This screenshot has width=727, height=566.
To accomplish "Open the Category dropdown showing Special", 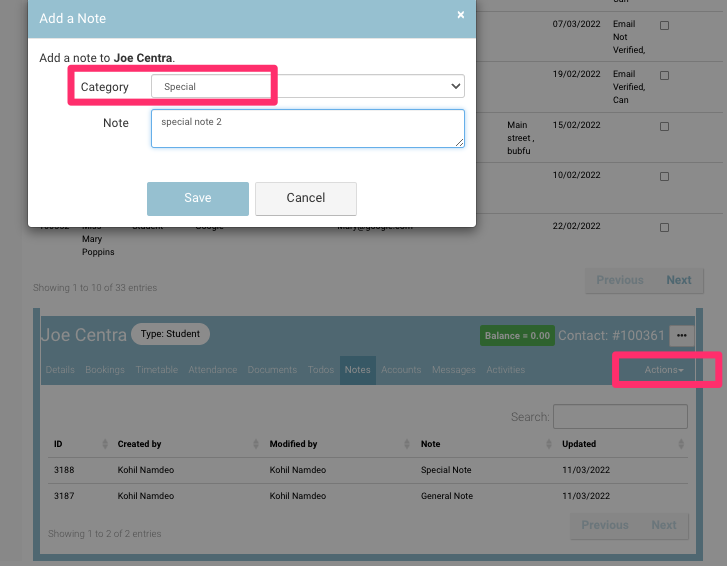I will pyautogui.click(x=307, y=87).
